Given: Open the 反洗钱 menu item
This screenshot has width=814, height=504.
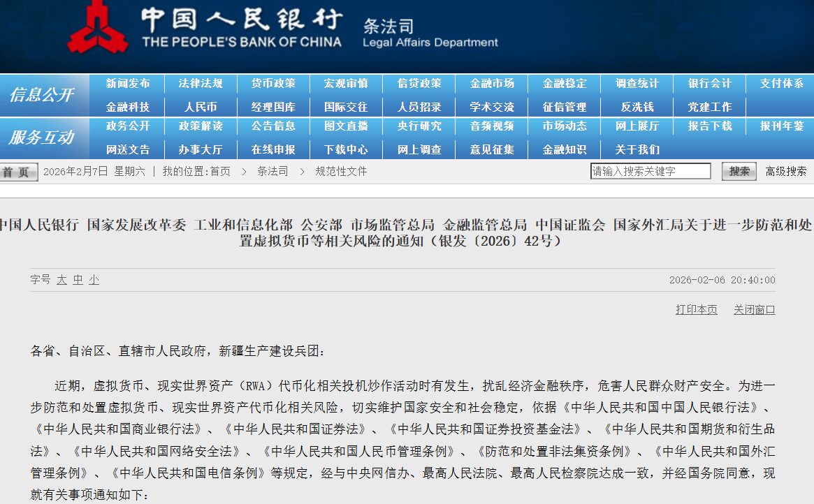Looking at the screenshot, I should [637, 108].
